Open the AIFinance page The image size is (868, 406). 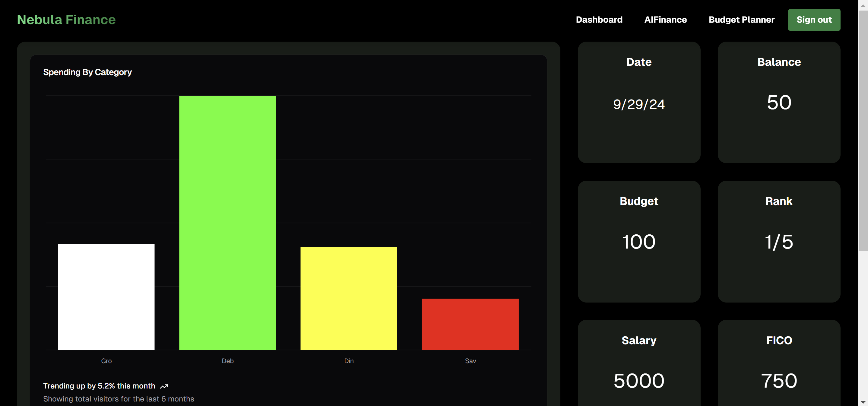click(665, 20)
